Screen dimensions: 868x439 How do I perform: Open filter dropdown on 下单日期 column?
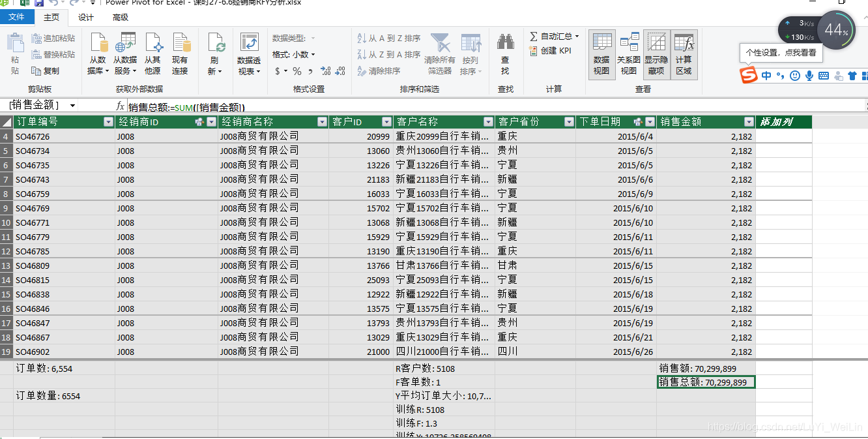(x=650, y=122)
